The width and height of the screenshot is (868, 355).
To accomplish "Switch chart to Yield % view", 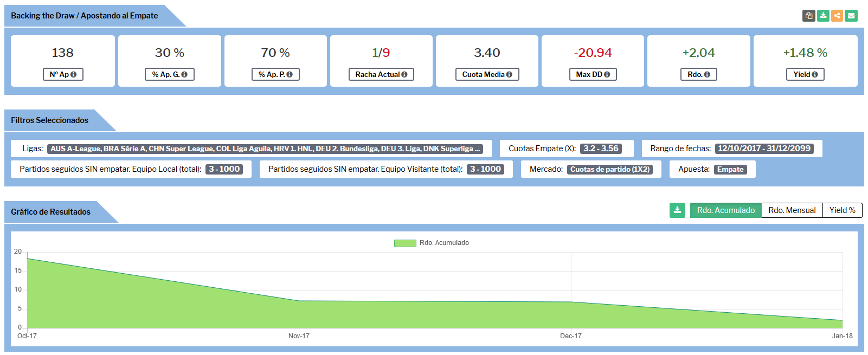I will 842,210.
